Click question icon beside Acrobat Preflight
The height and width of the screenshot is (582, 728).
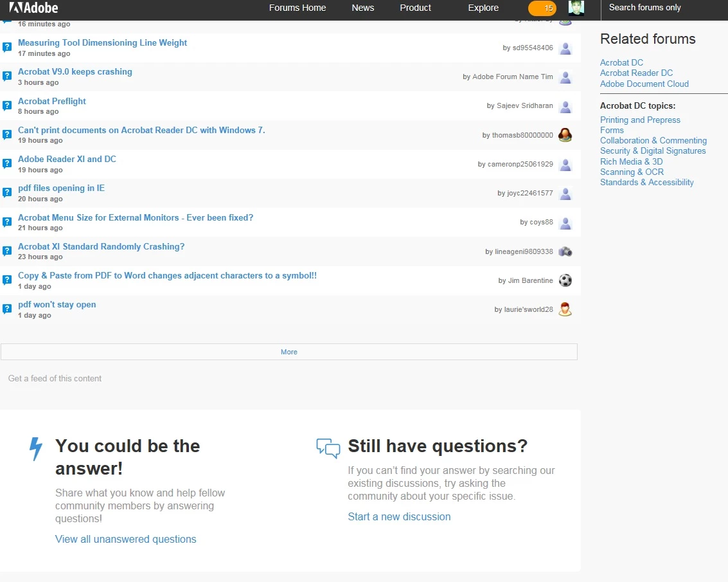click(x=7, y=105)
